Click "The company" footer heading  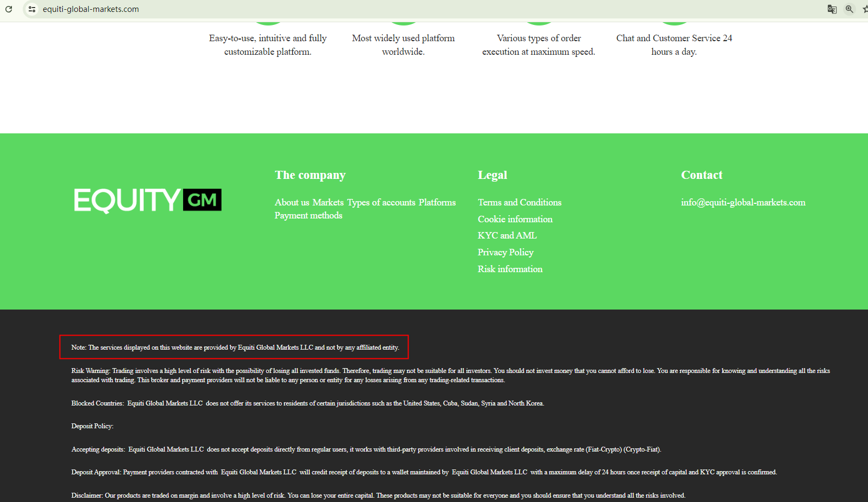(x=310, y=175)
